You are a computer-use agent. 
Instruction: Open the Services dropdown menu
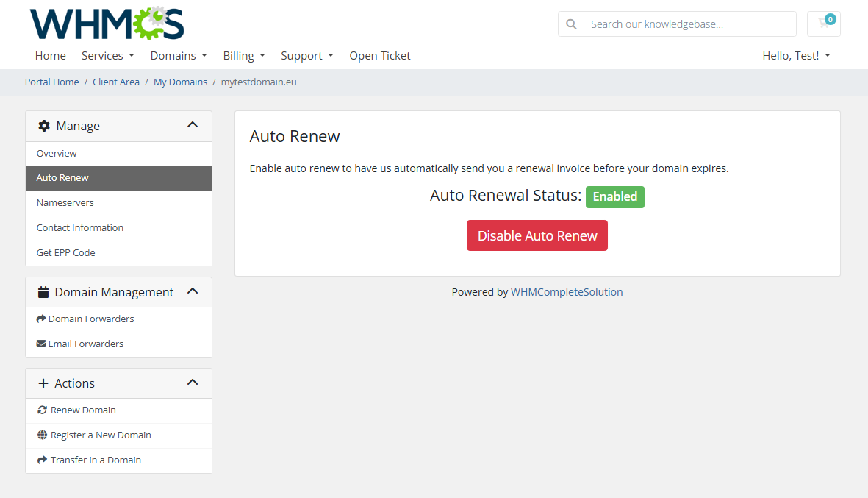pyautogui.click(x=108, y=55)
